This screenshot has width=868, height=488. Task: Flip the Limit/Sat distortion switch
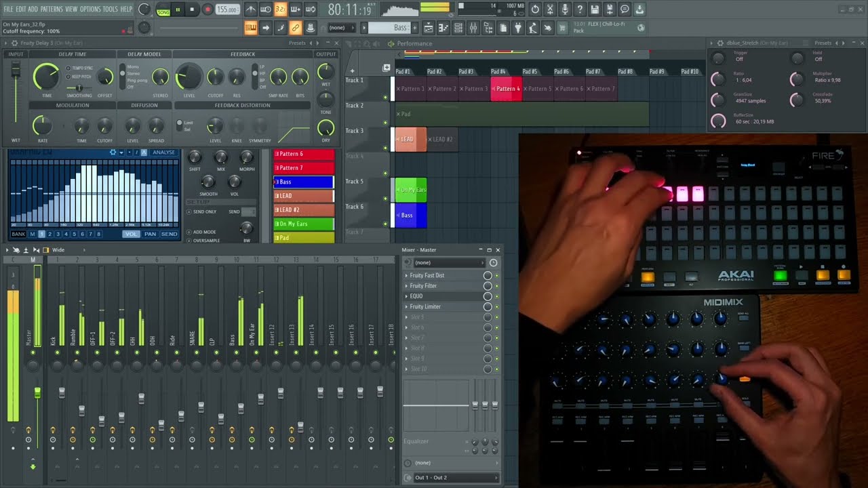click(180, 126)
